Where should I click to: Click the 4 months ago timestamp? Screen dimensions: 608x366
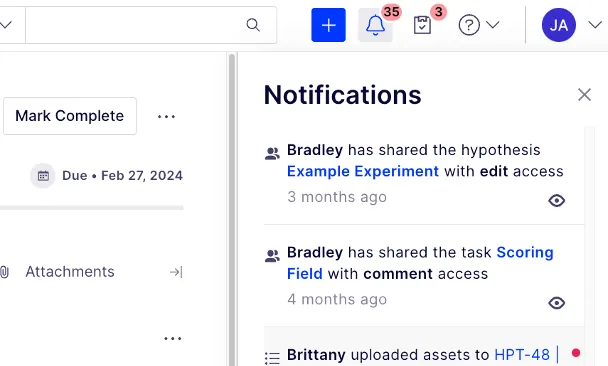[337, 299]
